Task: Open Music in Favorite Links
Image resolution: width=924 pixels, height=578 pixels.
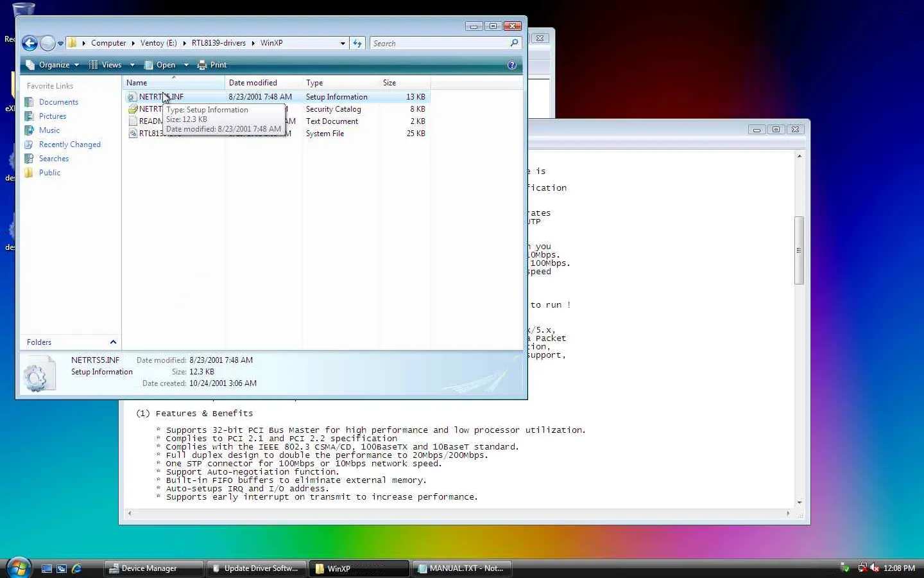Action: click(x=49, y=130)
